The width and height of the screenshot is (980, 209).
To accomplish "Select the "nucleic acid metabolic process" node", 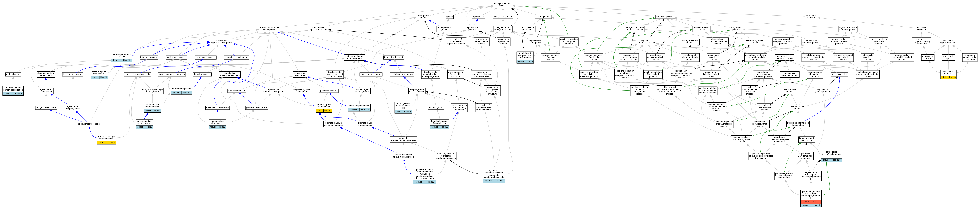I will (790, 75).
